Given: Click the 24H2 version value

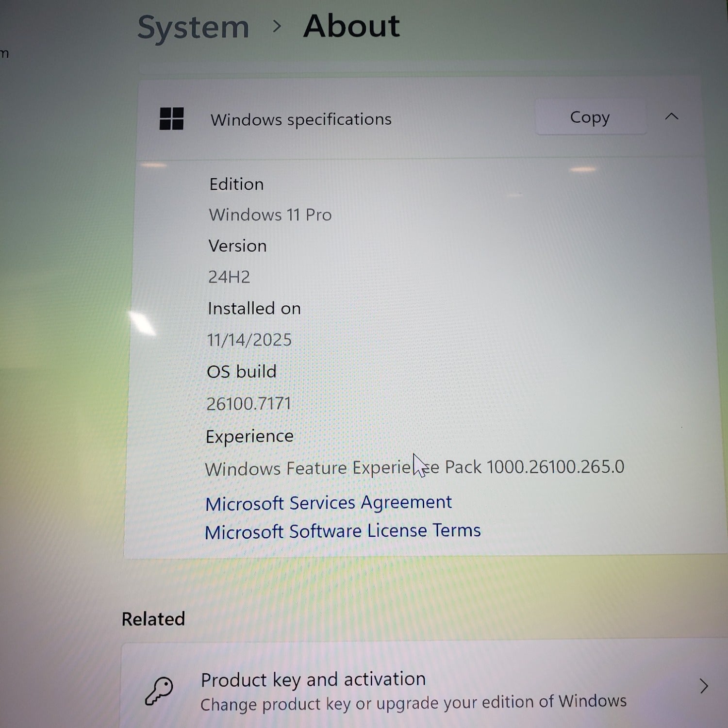Looking at the screenshot, I should pos(229,277).
